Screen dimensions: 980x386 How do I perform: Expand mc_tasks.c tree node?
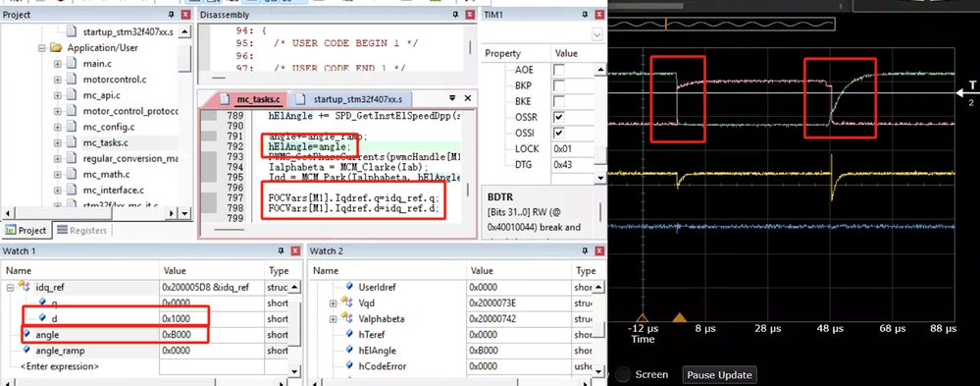[58, 143]
